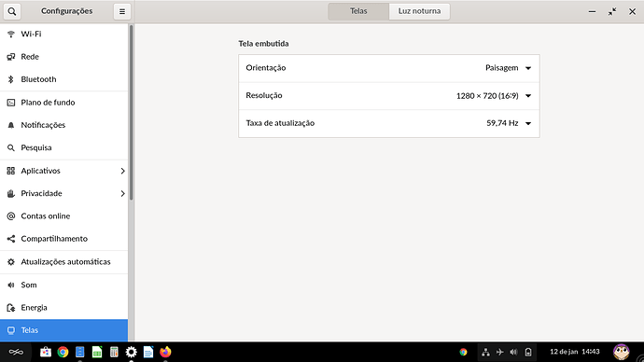
Task: Click the Bluetooth symbol icon
Action: pos(11,79)
